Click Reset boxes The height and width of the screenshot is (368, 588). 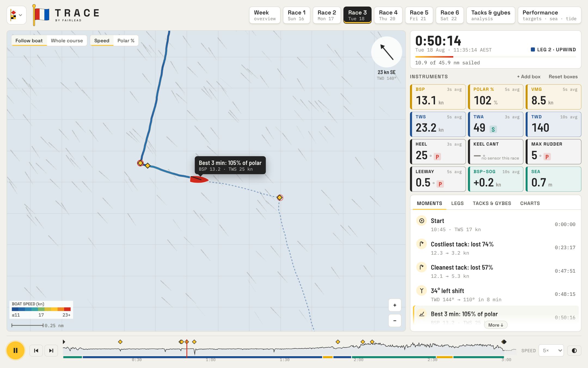click(563, 77)
